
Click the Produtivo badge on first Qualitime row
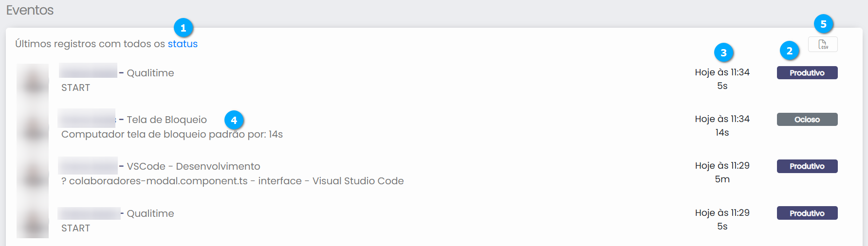click(807, 73)
